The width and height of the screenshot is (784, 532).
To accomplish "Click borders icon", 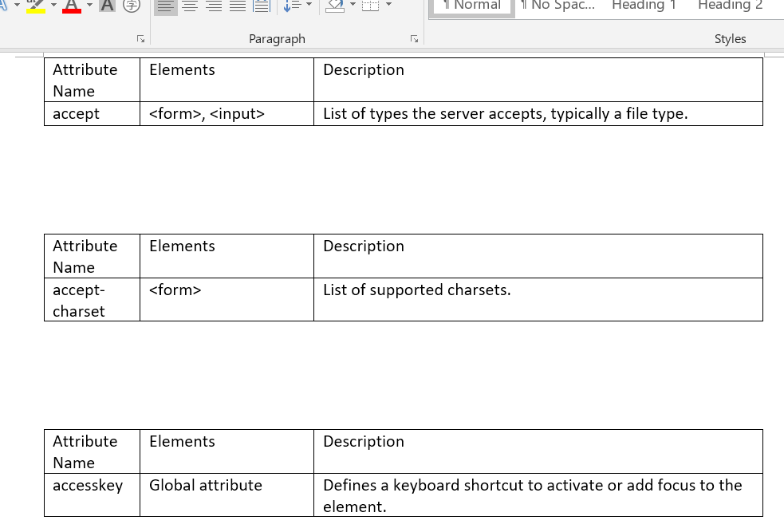I will point(371,6).
